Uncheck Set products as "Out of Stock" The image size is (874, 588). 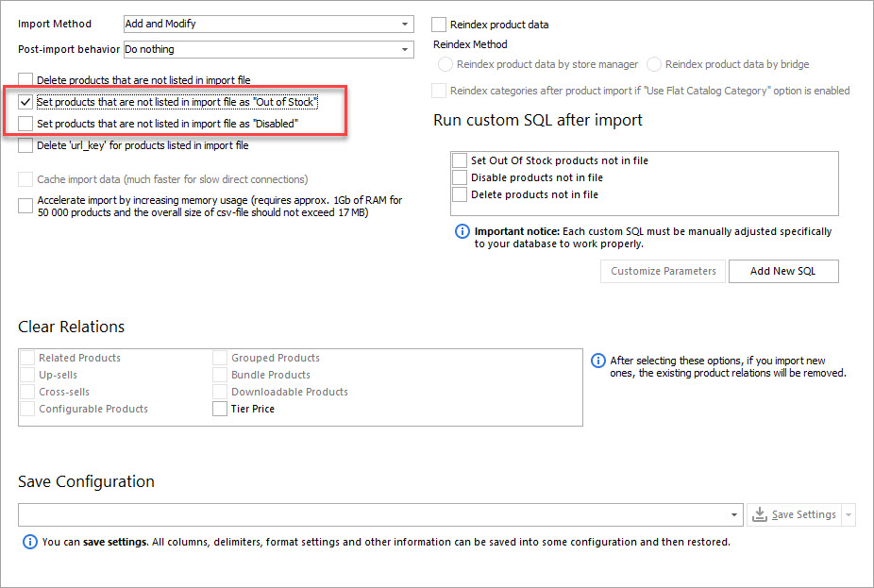(x=25, y=102)
